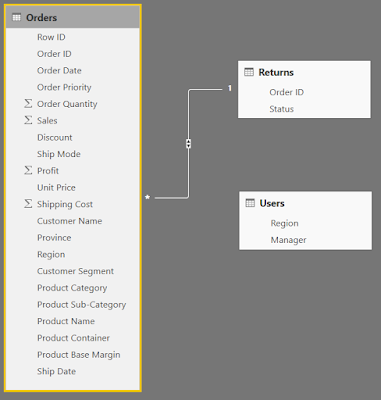The image size is (381, 400).
Task: Click the relationship cross-filter direction arrow icon
Action: [188, 144]
